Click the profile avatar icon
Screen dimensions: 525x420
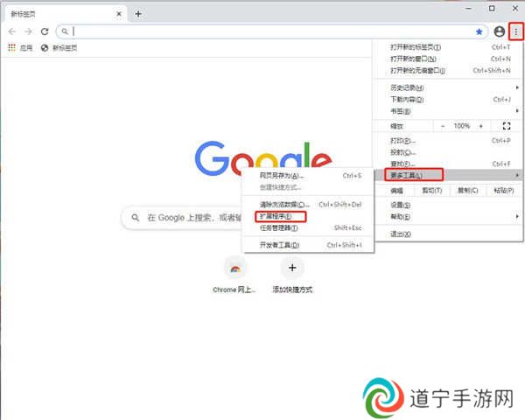(500, 31)
